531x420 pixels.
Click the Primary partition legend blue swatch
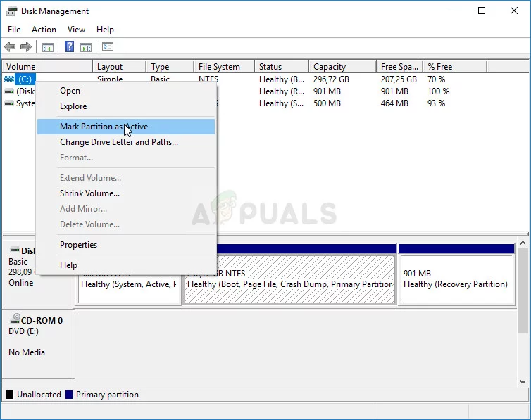(69, 395)
